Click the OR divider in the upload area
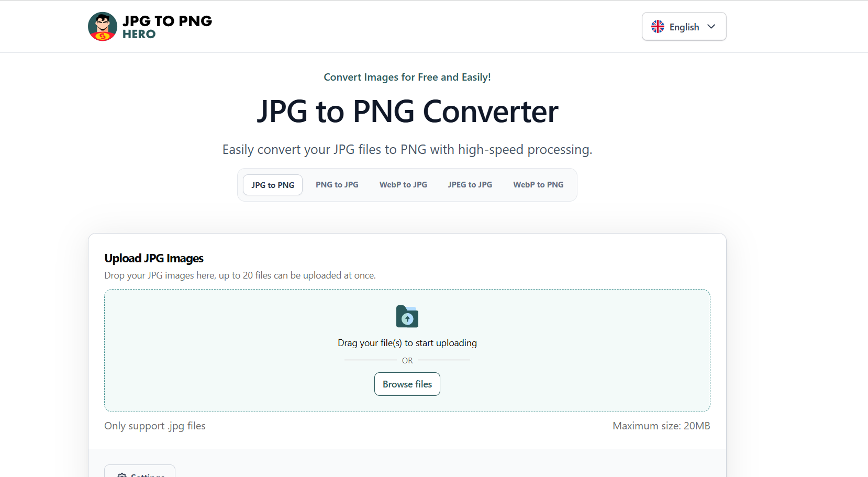This screenshot has height=477, width=868. (407, 360)
